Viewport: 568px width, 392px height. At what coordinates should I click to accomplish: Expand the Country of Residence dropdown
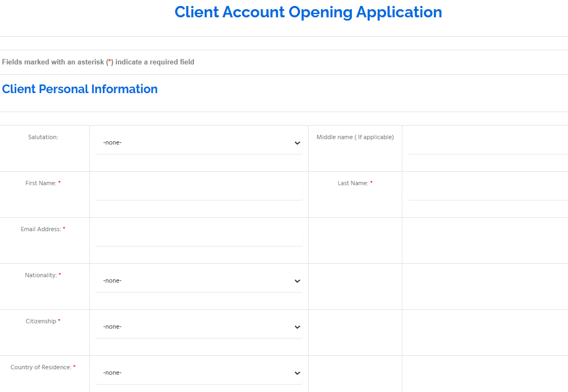pos(198,373)
